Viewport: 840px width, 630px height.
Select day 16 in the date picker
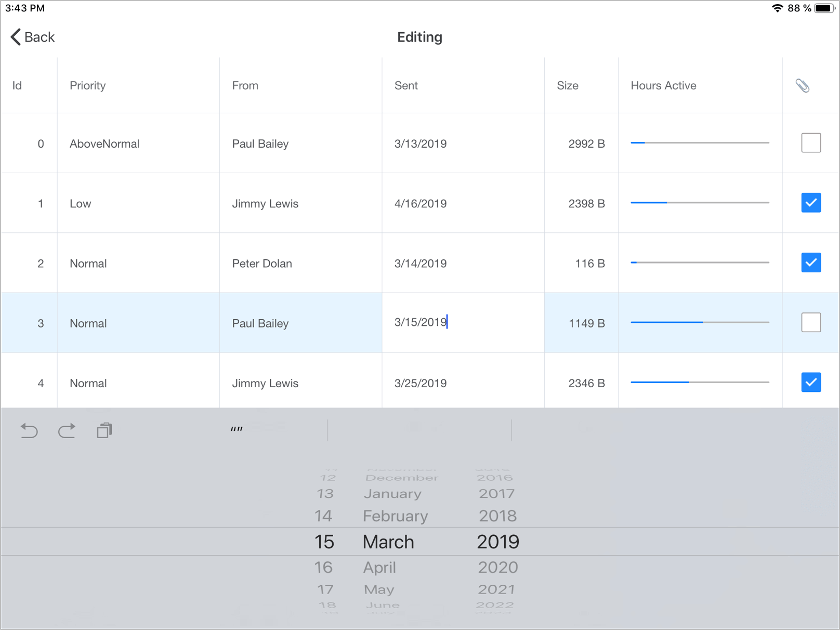[x=323, y=568]
